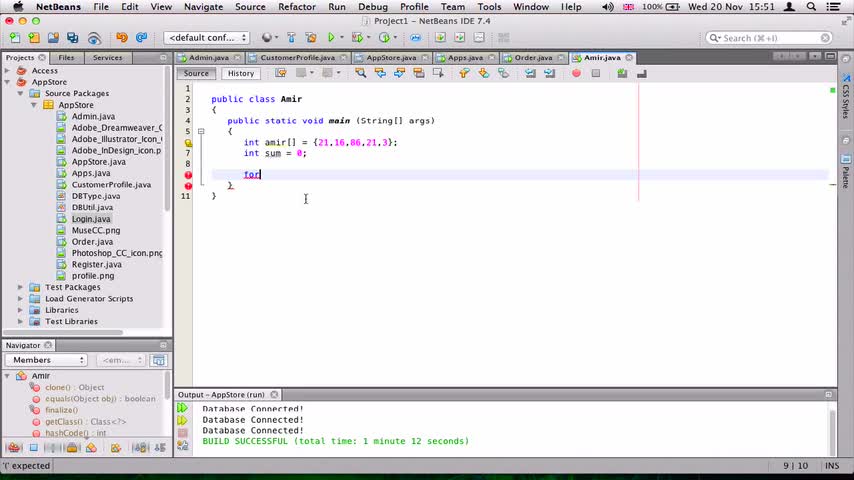
Task: Click the Open Project toolbar icon
Action: [x=53, y=38]
